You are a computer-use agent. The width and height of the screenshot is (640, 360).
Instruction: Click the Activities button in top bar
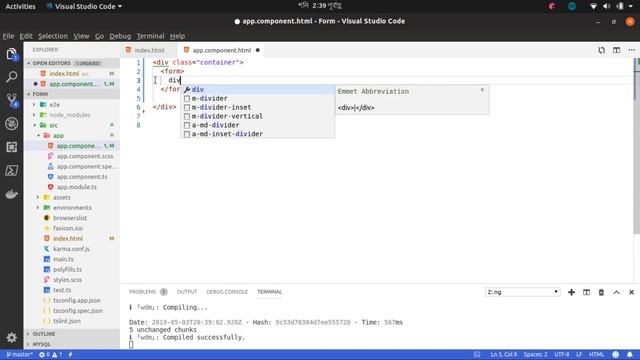[x=20, y=6]
